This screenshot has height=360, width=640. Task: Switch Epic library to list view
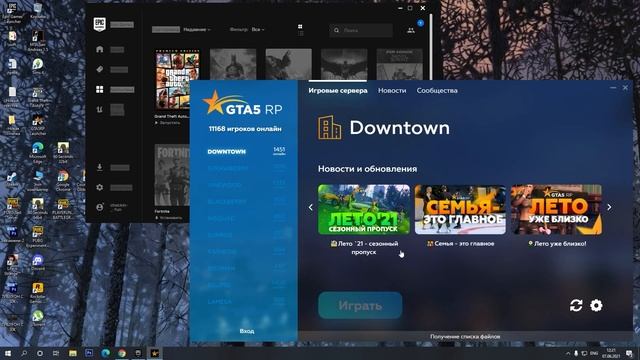pos(300,33)
